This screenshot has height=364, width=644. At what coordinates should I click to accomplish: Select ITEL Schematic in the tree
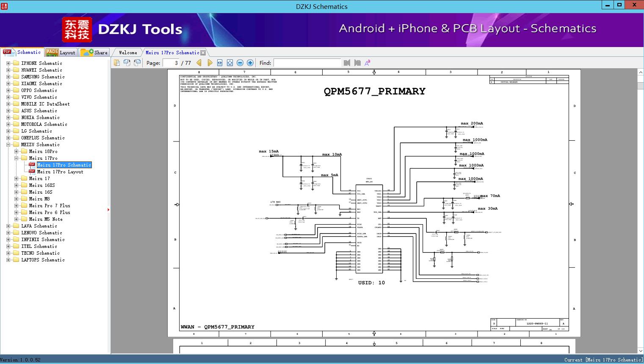pos(39,246)
